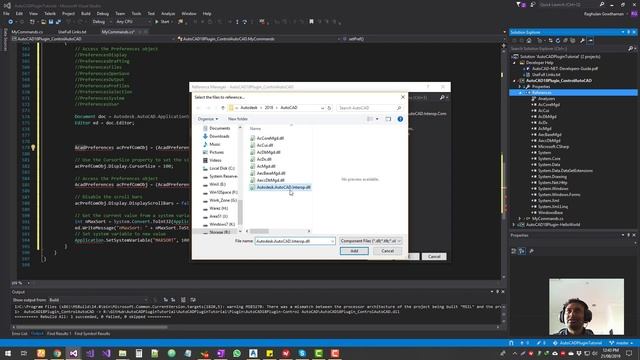This screenshot has width=640, height=360.
Task: Switch to the Useful Links.txt tab
Action: point(72,32)
